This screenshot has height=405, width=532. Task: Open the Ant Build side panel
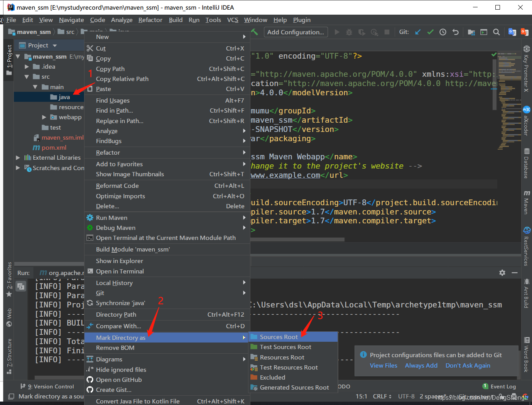pos(527,293)
